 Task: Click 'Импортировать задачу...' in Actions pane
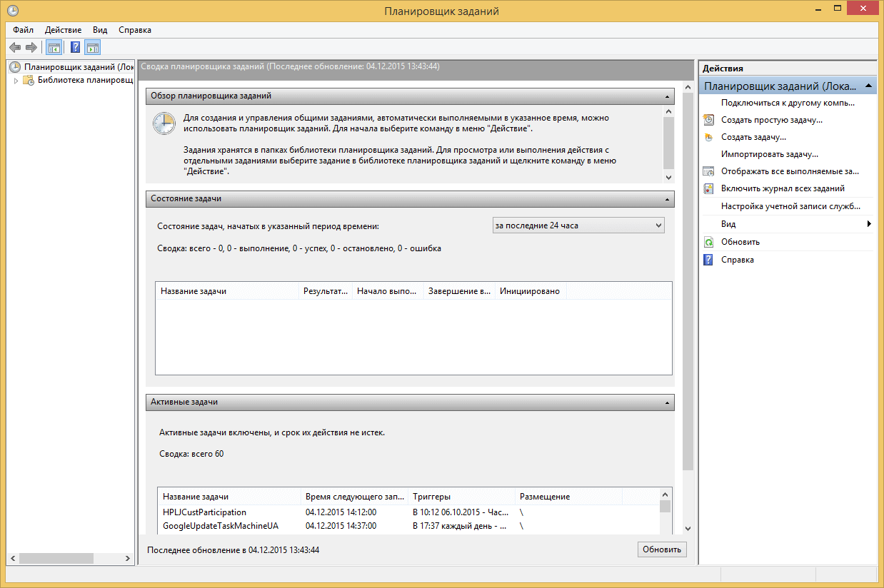coord(769,154)
